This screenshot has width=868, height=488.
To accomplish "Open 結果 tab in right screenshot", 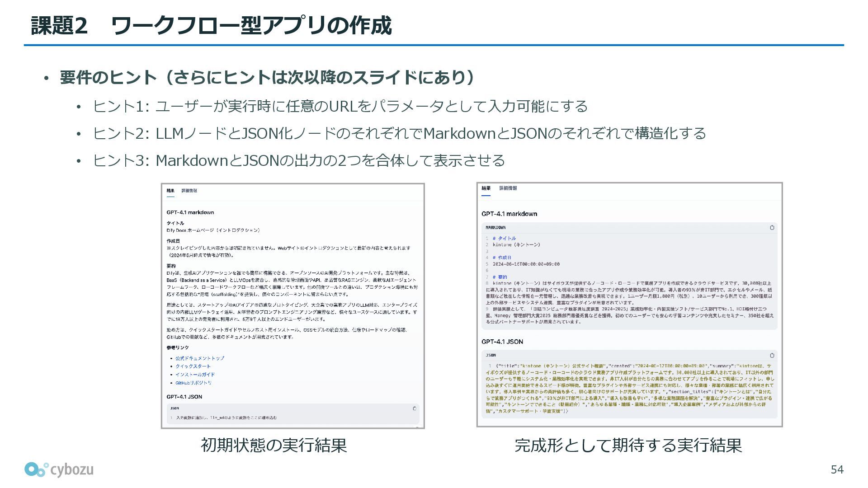I will coord(486,188).
